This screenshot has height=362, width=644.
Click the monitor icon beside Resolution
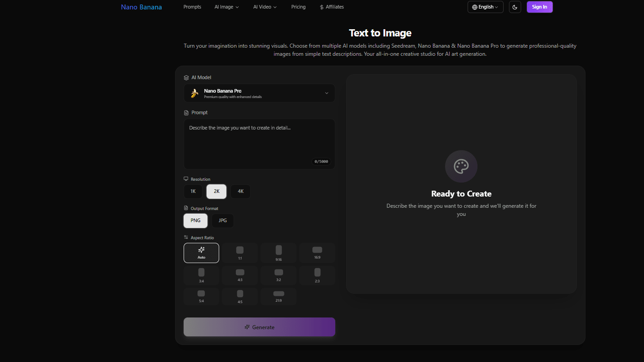coord(186,179)
